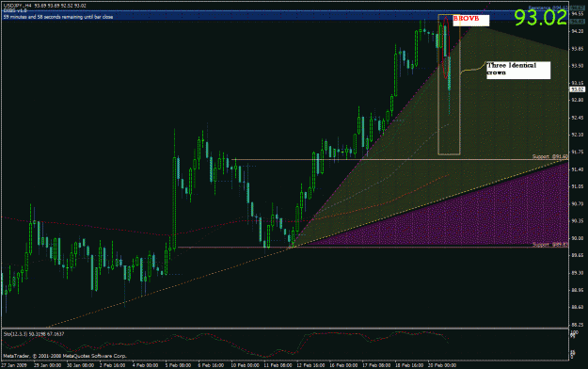Click the 10 Feb 00:00 time label
This screenshot has width=588, height=369.
point(245,365)
